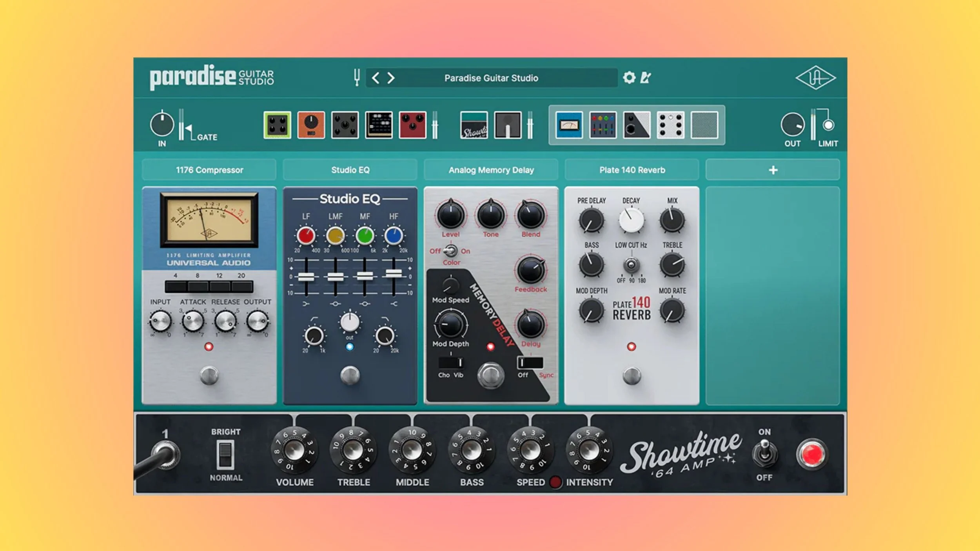980x551 pixels.
Task: Click the plus button to add effect
Action: click(773, 170)
